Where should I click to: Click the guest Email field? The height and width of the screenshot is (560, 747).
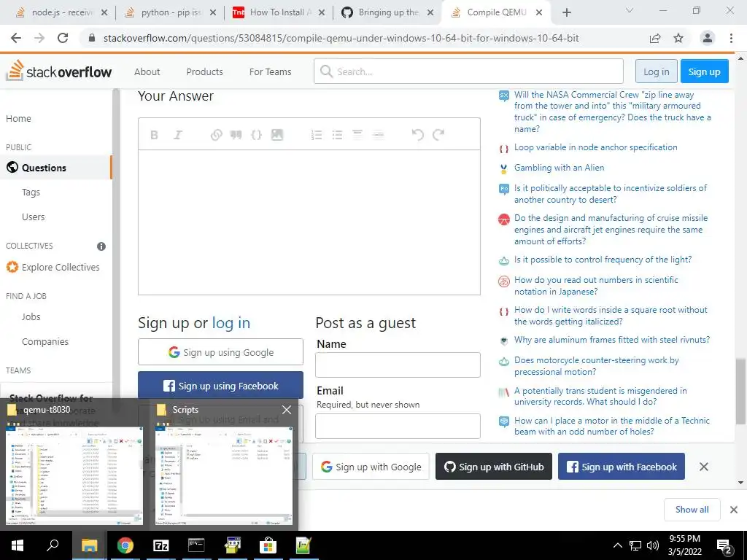(x=398, y=426)
